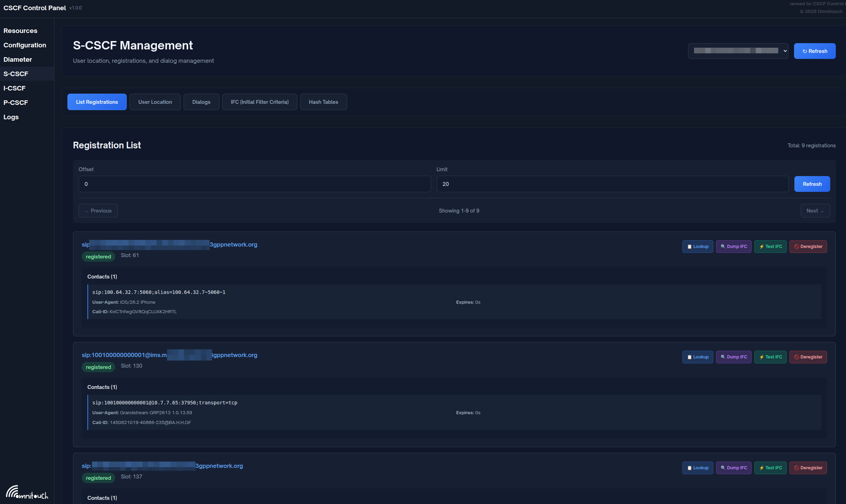Click the top Refresh button with icon

pos(814,51)
